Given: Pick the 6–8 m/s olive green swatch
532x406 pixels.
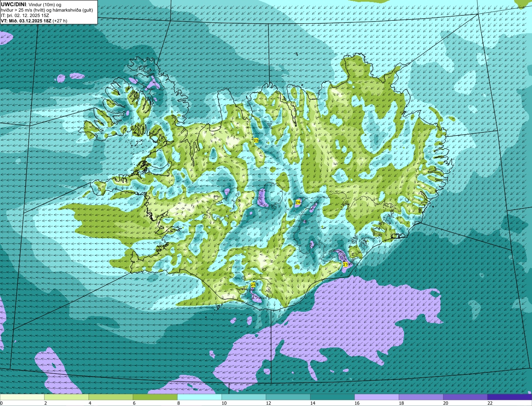Looking at the screenshot, I should [155, 397].
